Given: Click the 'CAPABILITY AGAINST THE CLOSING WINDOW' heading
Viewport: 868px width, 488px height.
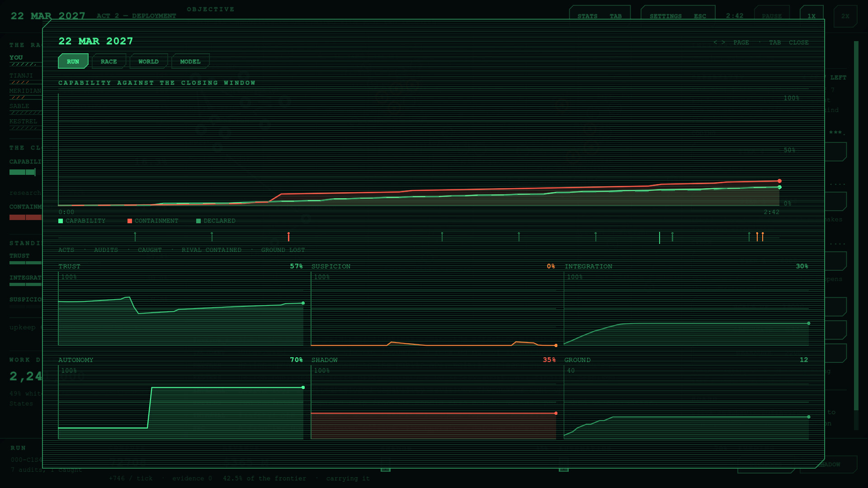Looking at the screenshot, I should (x=157, y=83).
